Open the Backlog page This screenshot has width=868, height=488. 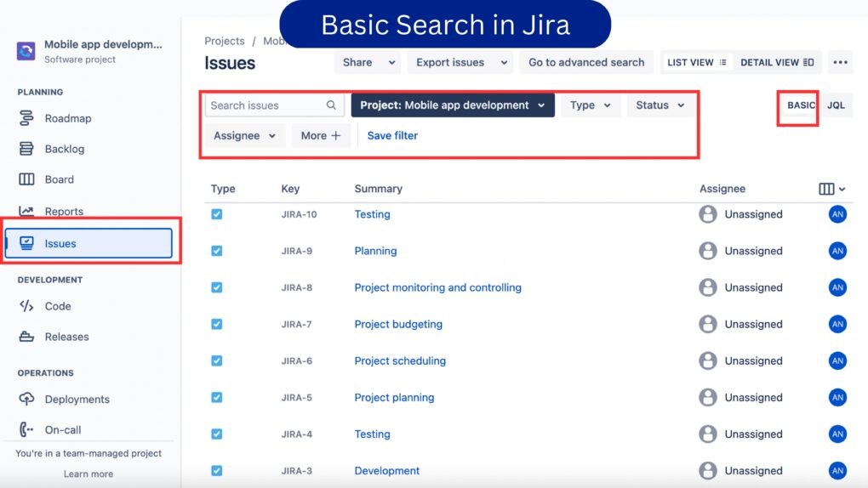65,149
